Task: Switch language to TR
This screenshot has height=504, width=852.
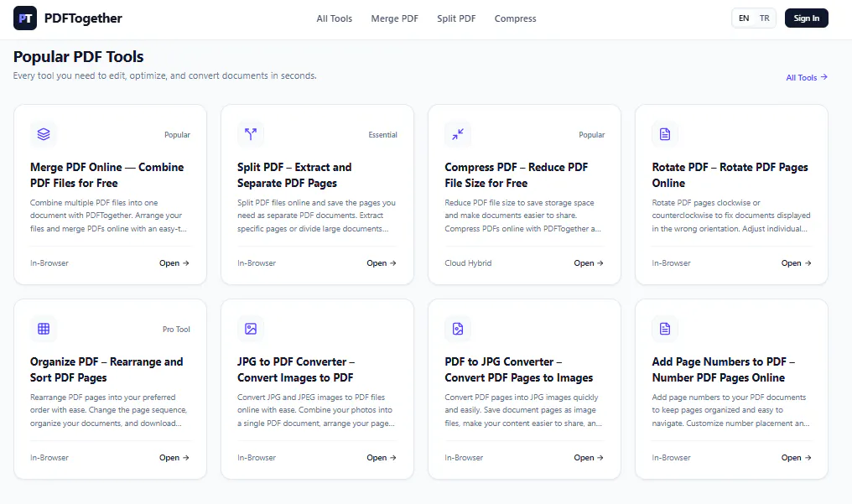Action: pos(765,18)
